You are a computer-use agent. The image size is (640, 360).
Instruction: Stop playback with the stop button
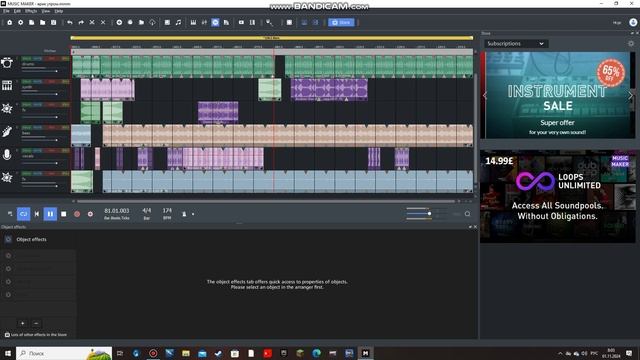(x=64, y=214)
